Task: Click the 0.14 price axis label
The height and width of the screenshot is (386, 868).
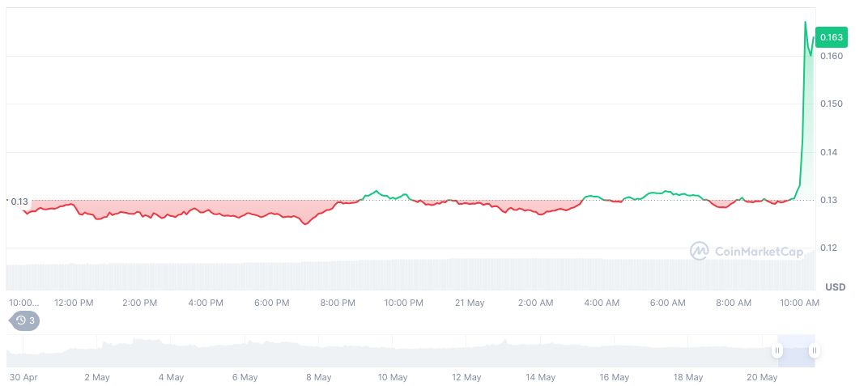Action: pyautogui.click(x=830, y=152)
